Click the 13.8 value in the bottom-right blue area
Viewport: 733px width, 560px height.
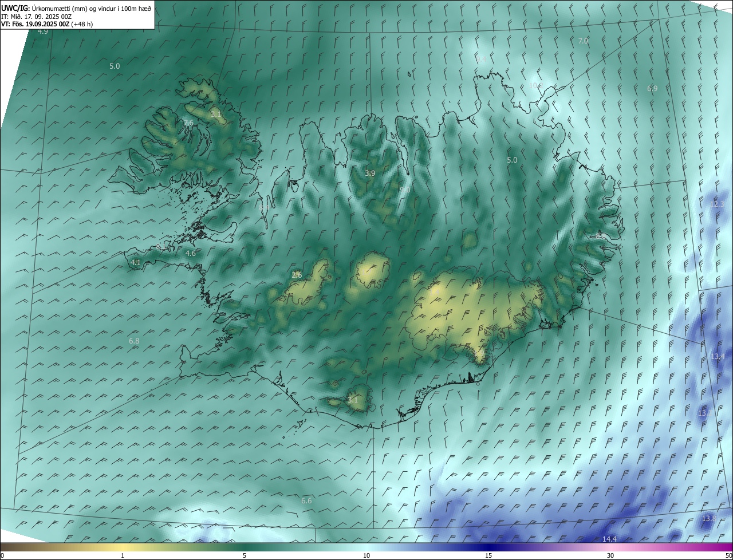coord(709,519)
